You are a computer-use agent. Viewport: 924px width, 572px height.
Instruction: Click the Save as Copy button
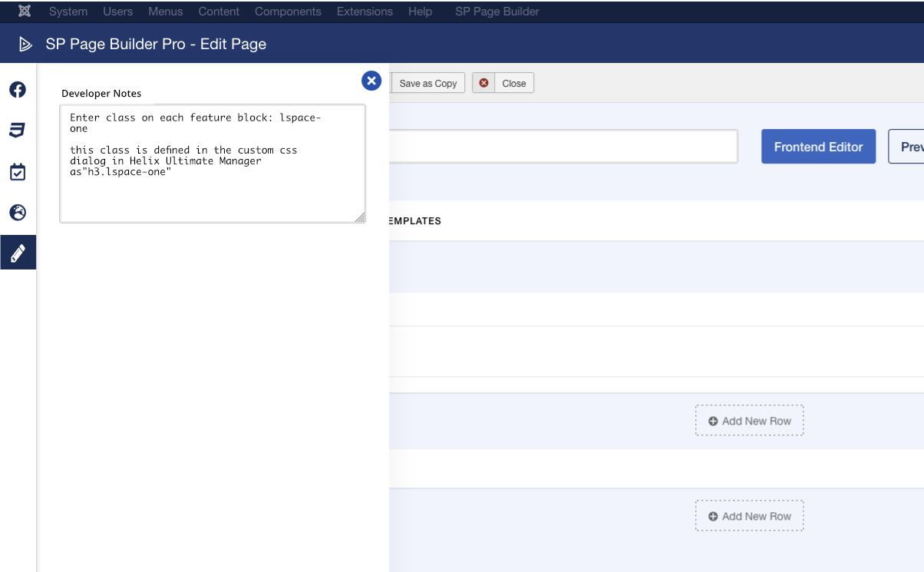[x=427, y=83]
